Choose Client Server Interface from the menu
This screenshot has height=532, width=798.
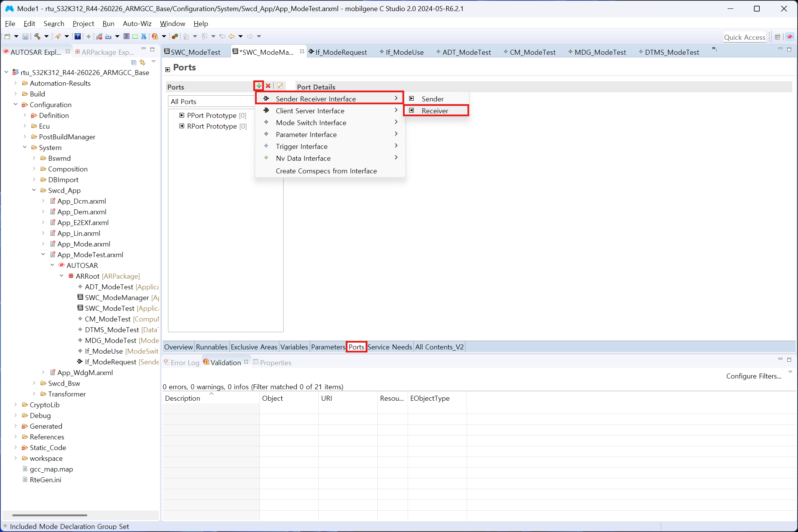click(330, 111)
